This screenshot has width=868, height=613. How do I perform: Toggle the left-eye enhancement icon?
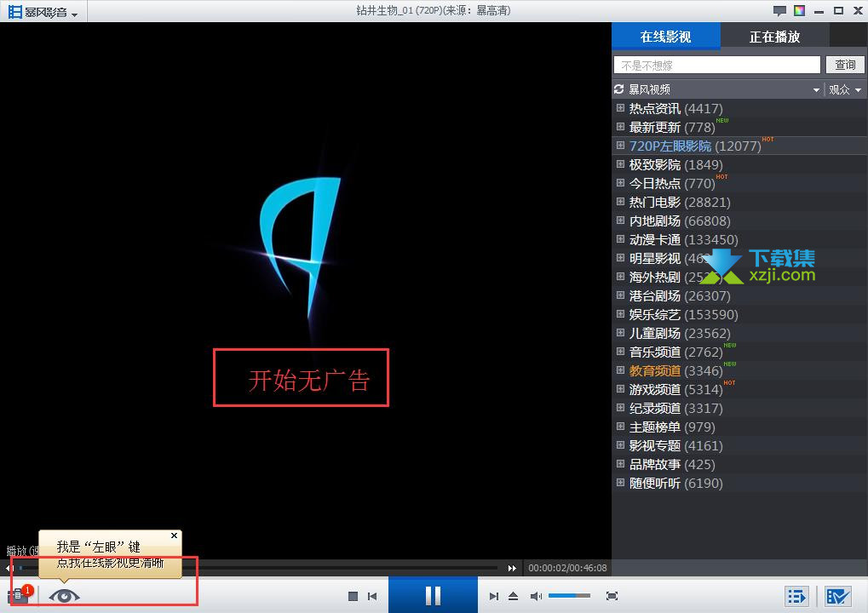tap(64, 596)
